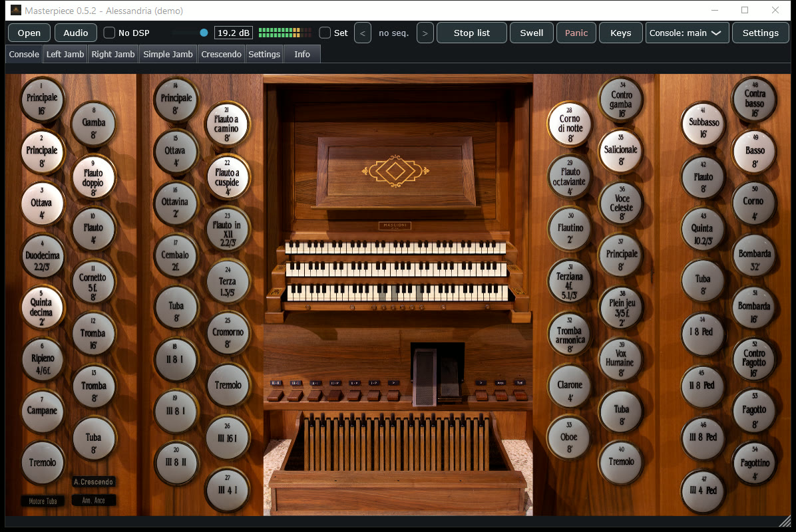This screenshot has height=532, width=796.
Task: Hit the Panic button
Action: [576, 33]
